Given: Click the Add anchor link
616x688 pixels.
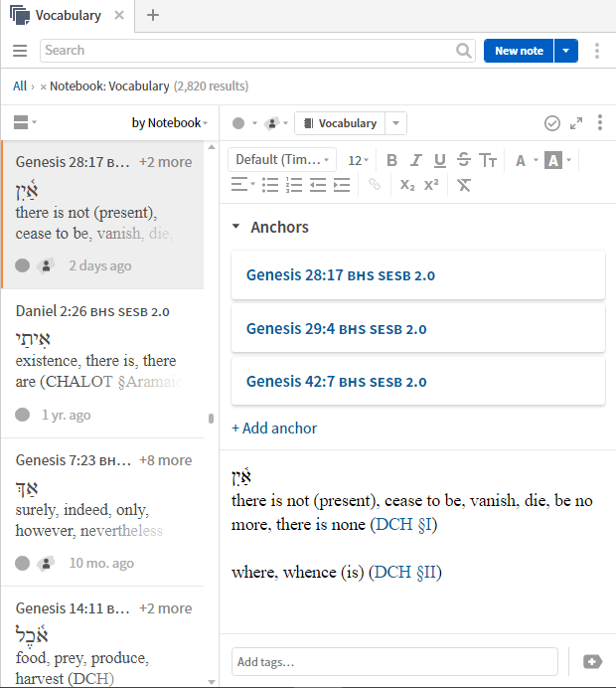Looking at the screenshot, I should coord(274,428).
